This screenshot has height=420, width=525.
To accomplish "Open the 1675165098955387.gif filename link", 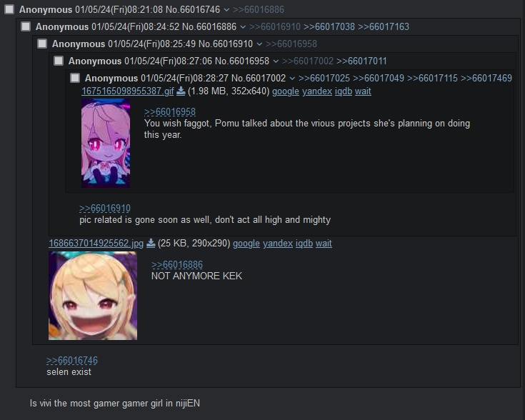I will [x=128, y=91].
